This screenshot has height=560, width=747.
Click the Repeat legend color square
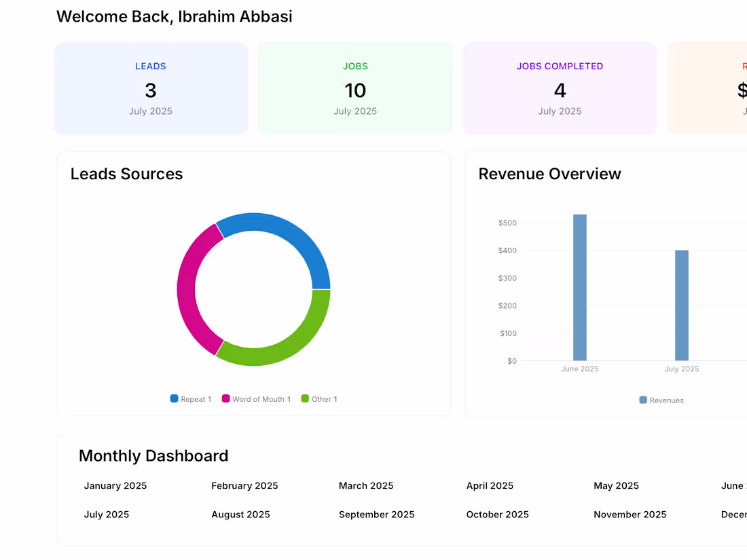[174, 398]
